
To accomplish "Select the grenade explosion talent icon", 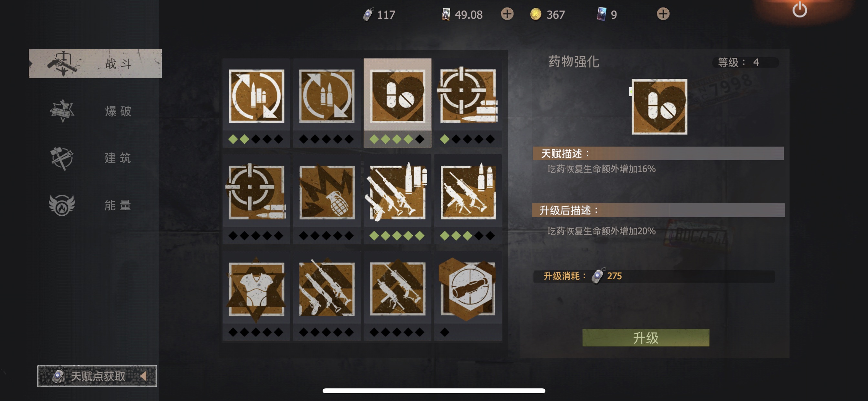I will [327, 192].
